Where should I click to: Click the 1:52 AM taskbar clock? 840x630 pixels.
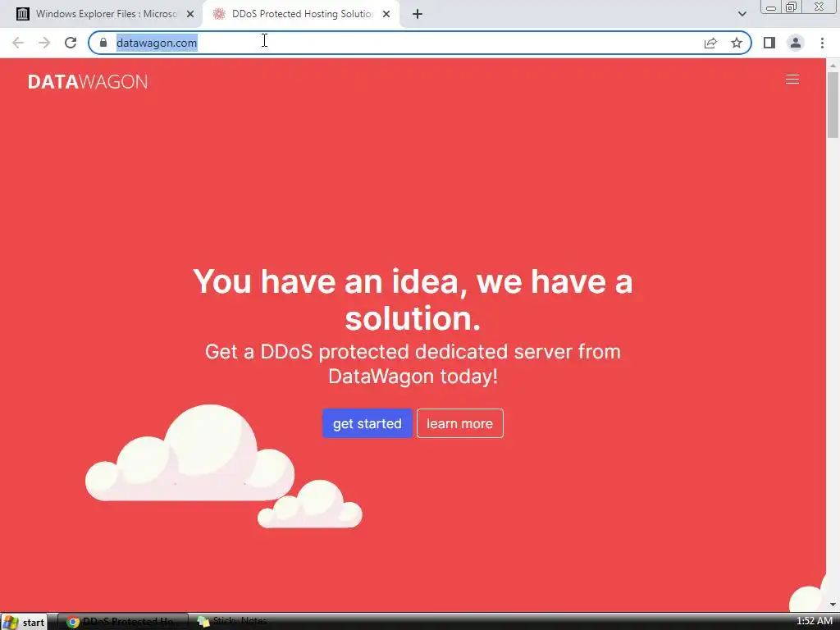pos(815,622)
